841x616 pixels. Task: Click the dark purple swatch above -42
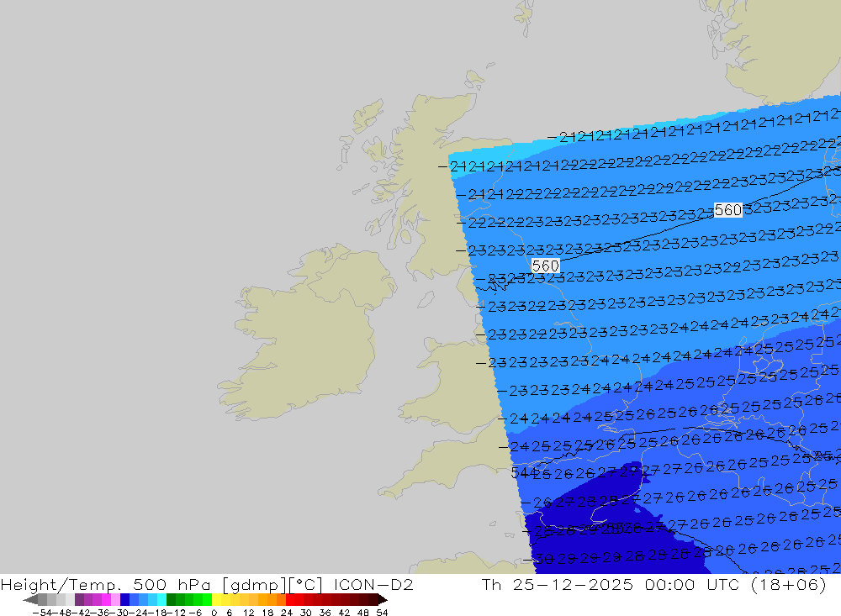(79, 599)
